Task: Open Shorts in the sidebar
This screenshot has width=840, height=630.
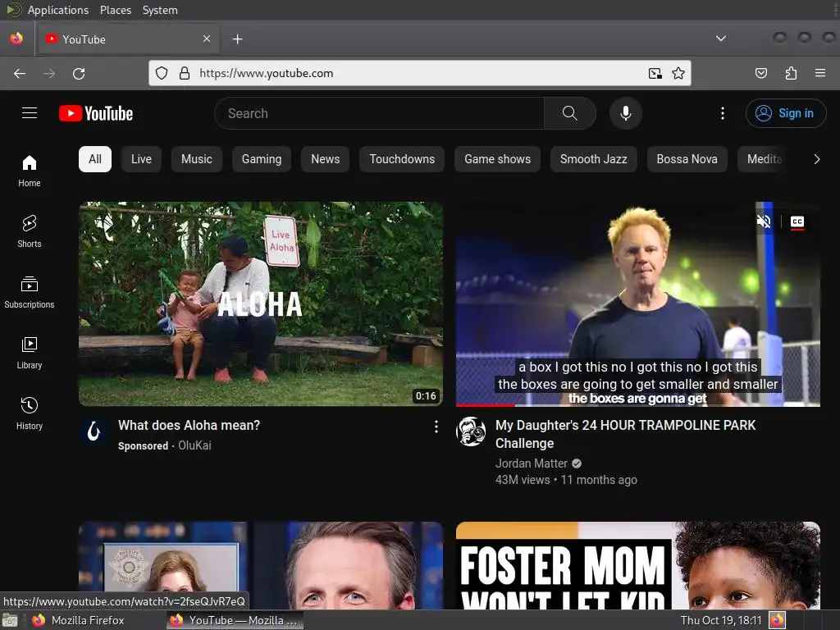Action: point(30,231)
